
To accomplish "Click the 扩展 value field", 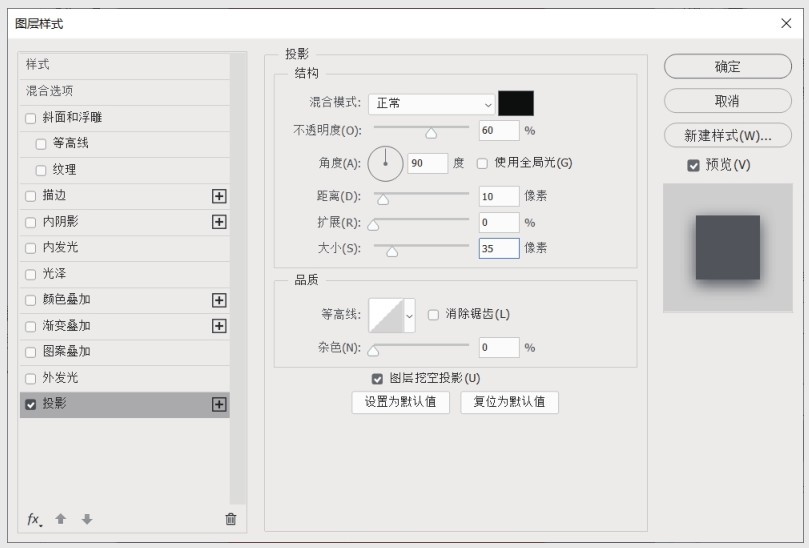I will [499, 223].
